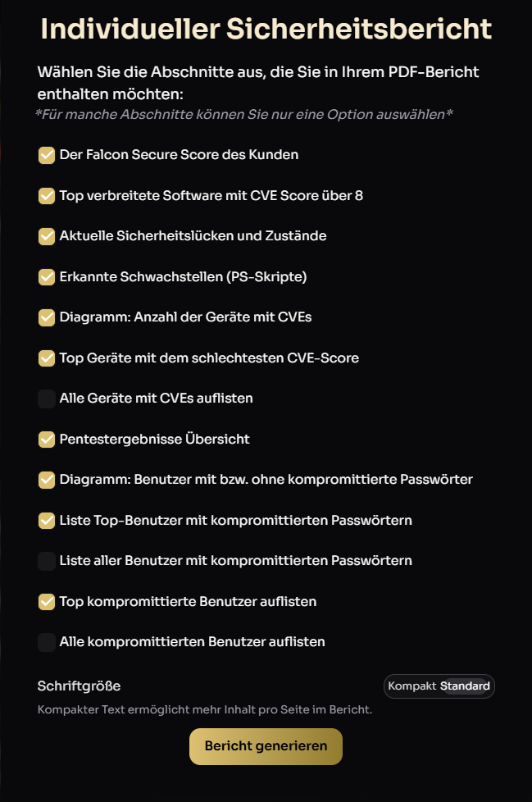Select Kompakt font size option
The height and width of the screenshot is (802, 532).
click(412, 686)
